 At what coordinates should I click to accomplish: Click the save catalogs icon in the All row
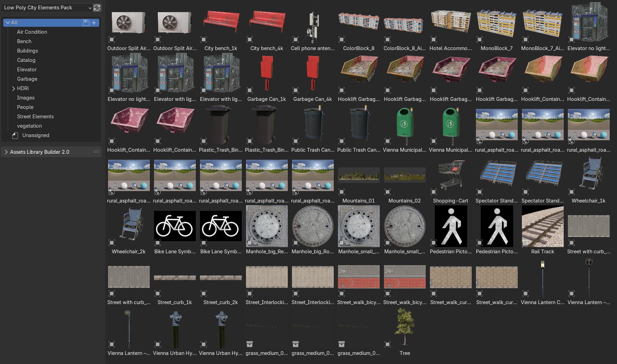[x=86, y=23]
